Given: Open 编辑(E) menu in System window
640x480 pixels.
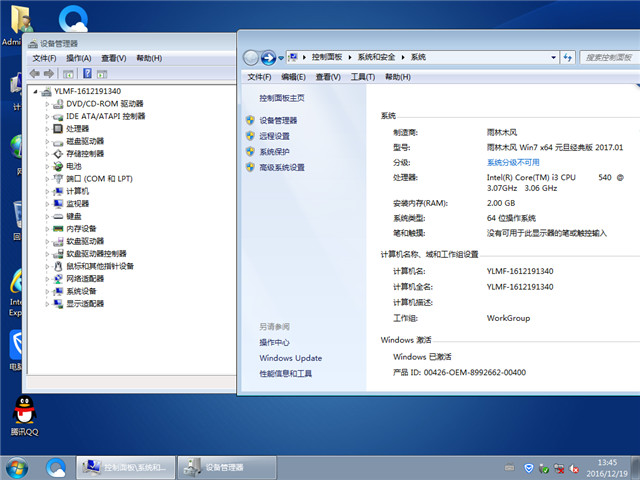Looking at the screenshot, I should [x=293, y=77].
